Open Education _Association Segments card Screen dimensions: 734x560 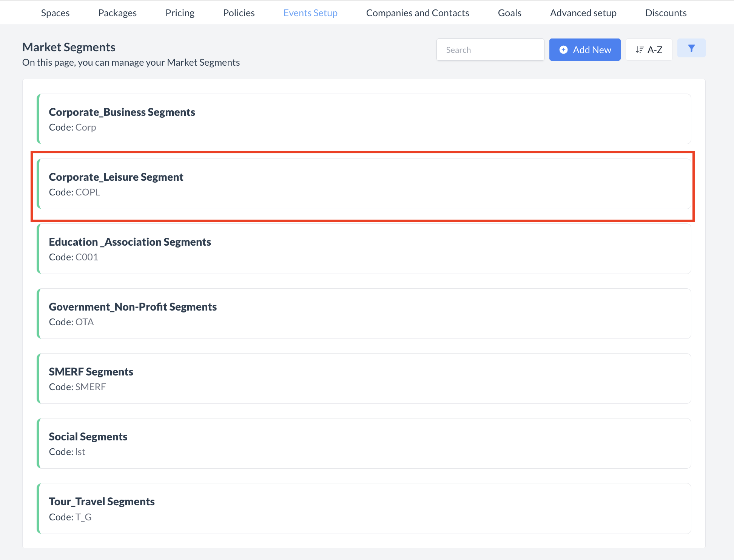tap(365, 249)
